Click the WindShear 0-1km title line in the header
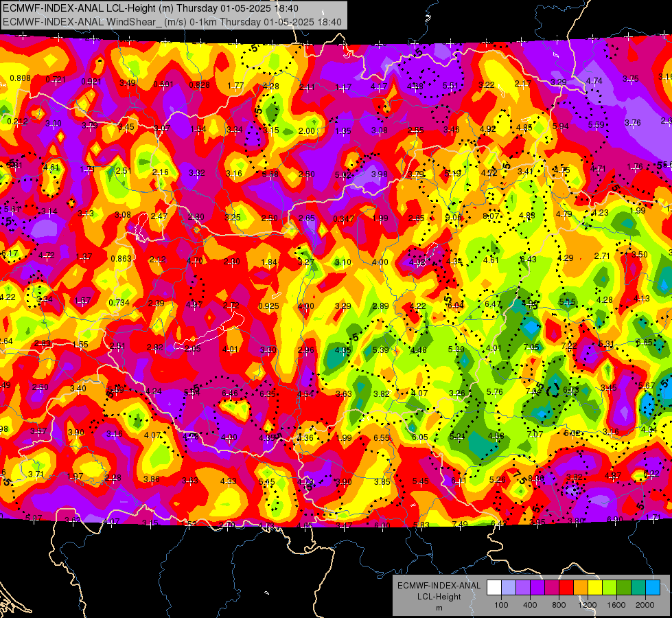 (x=172, y=22)
